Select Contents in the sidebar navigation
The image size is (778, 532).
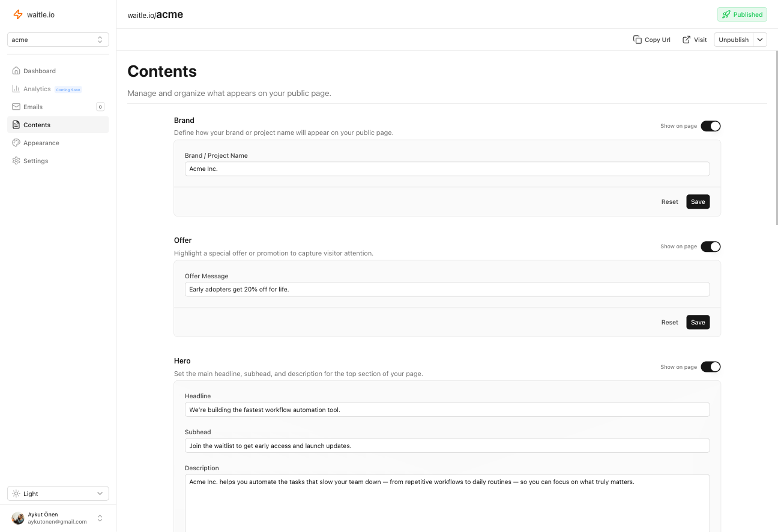pyautogui.click(x=37, y=125)
